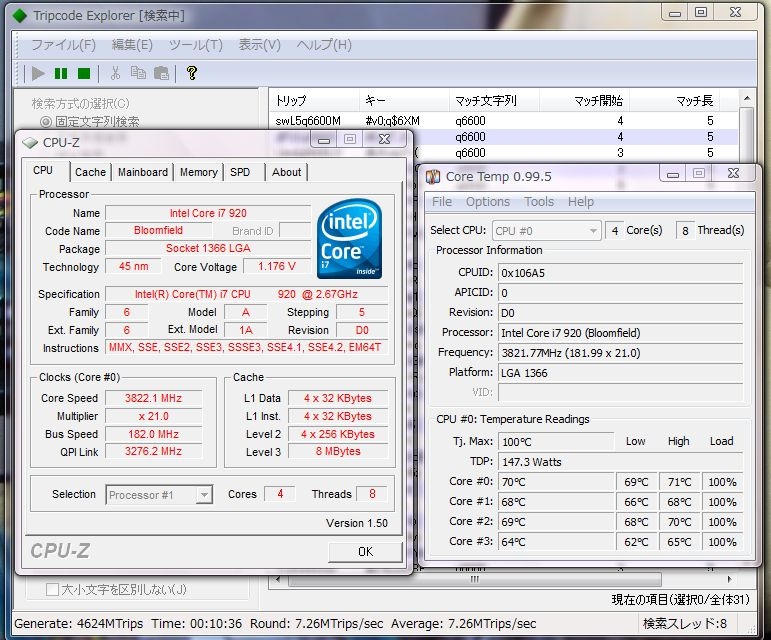Open the Options menu in Core Temp
This screenshot has height=640, width=771.
pyautogui.click(x=487, y=201)
